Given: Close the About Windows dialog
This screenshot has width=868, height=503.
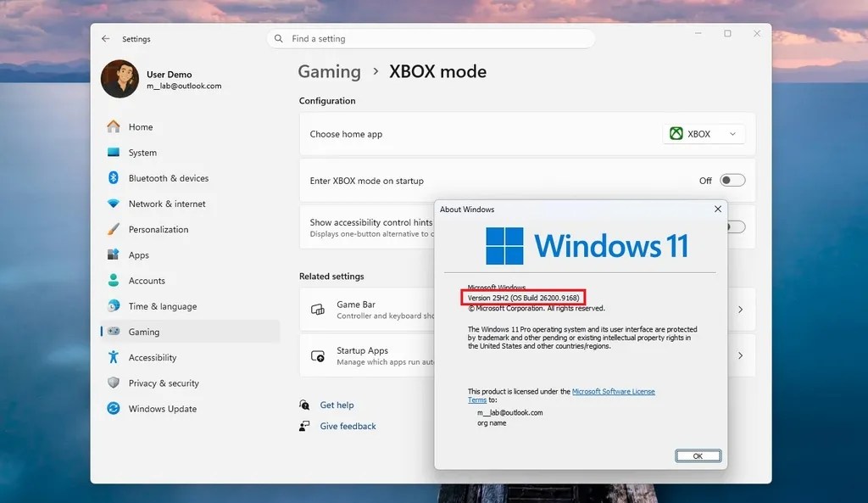Looking at the screenshot, I should [x=717, y=209].
